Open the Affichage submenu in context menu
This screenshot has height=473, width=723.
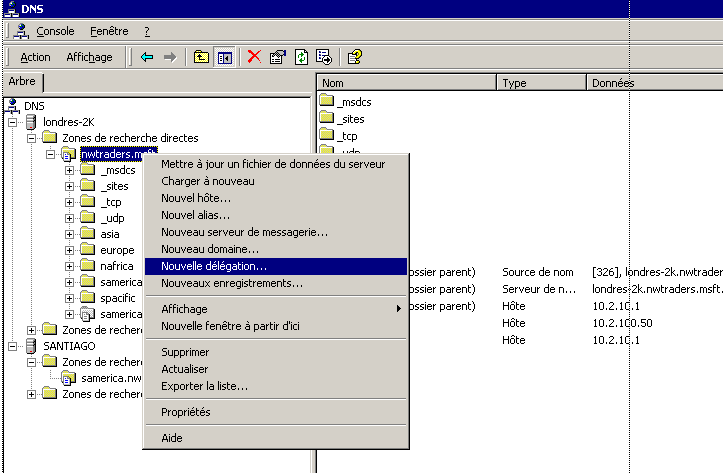pos(185,309)
